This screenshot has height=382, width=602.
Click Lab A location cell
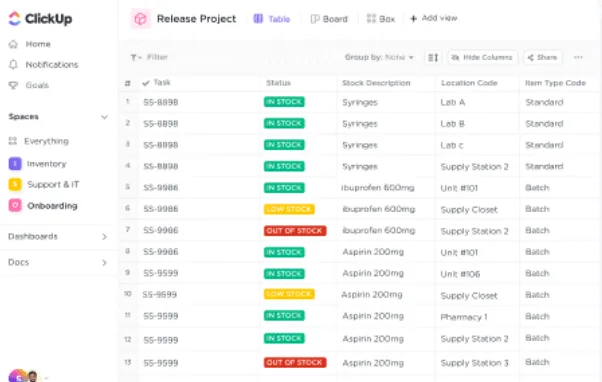[x=453, y=103]
